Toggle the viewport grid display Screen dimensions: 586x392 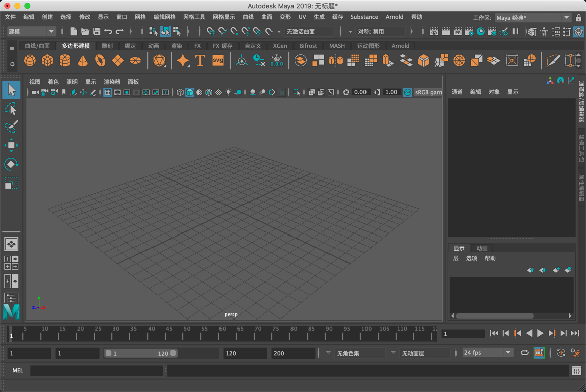pyautogui.click(x=108, y=92)
